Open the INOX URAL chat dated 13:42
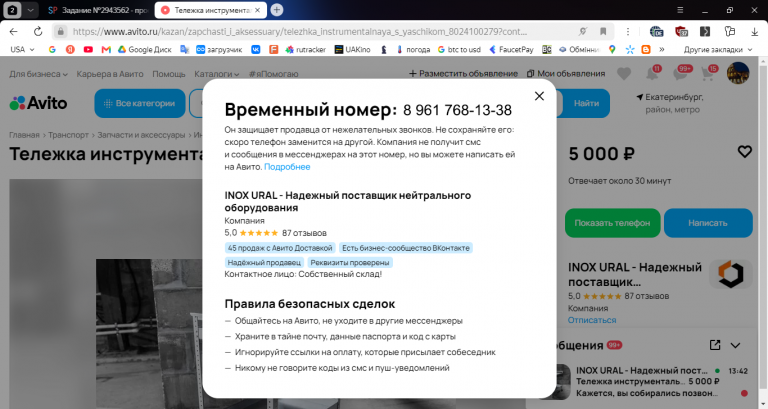 [654, 382]
